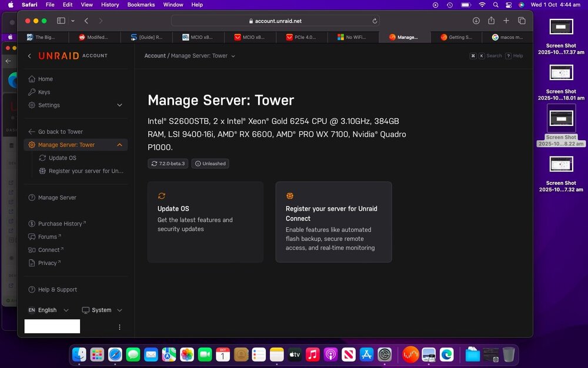Open the Update OS card
The height and width of the screenshot is (368, 588).
[x=205, y=222]
